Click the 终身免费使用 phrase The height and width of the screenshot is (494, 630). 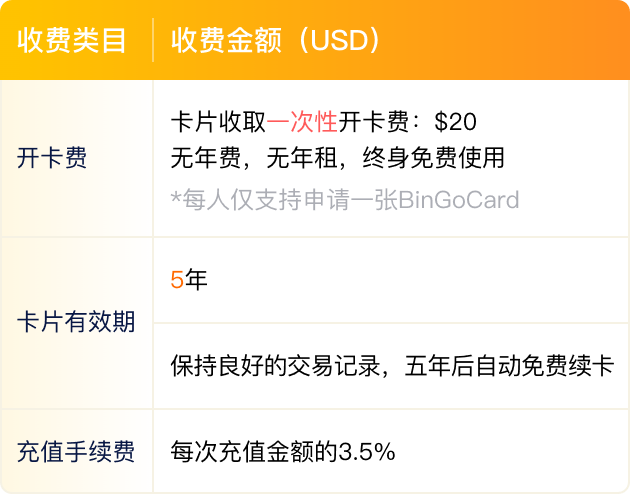pyautogui.click(x=433, y=158)
